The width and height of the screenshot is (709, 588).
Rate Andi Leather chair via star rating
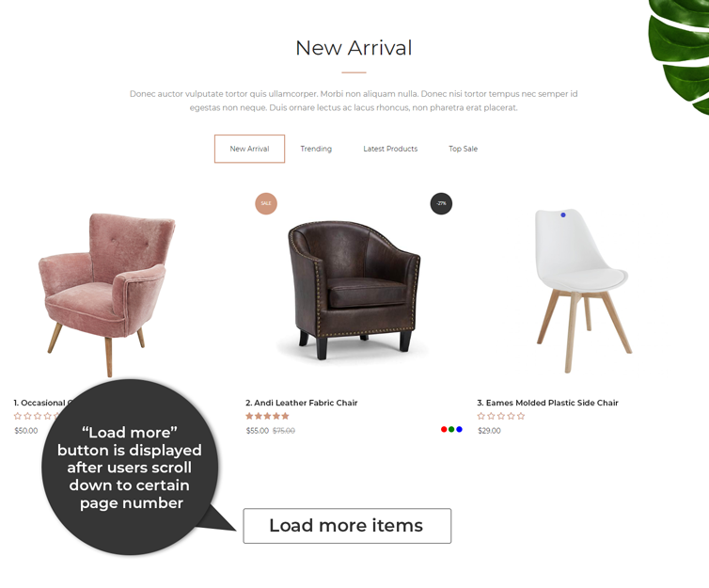tap(267, 416)
